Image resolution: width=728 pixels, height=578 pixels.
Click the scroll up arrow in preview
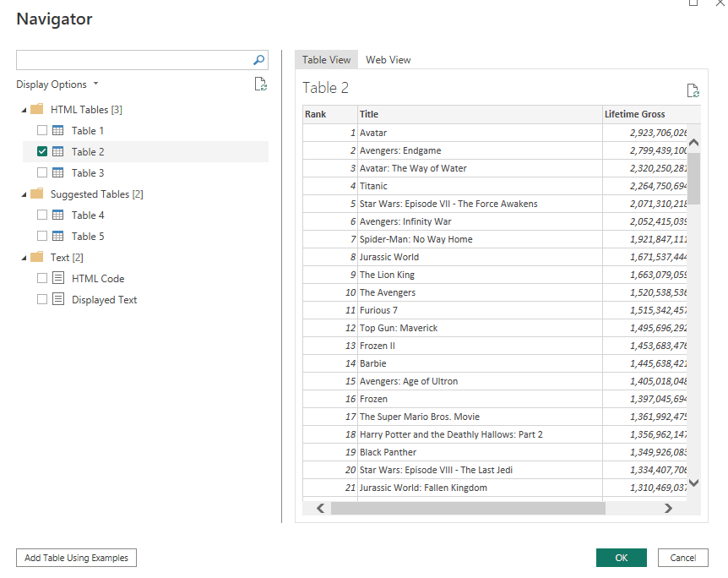[x=693, y=143]
